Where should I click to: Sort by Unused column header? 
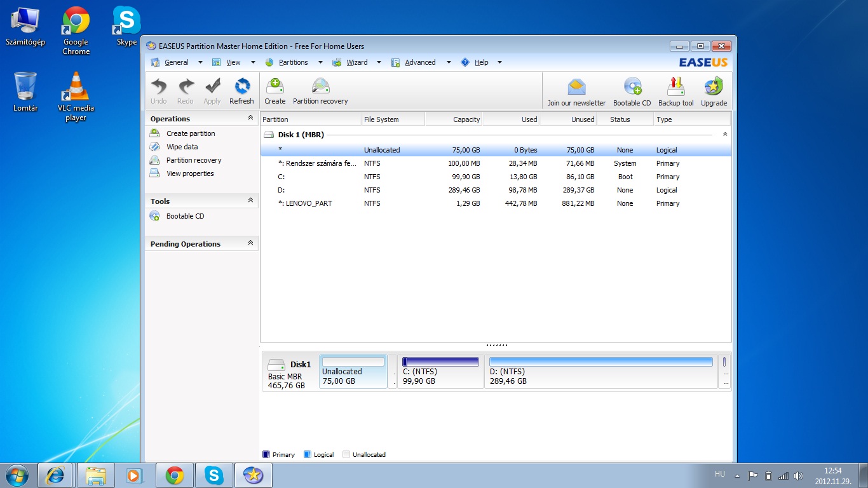click(x=568, y=119)
